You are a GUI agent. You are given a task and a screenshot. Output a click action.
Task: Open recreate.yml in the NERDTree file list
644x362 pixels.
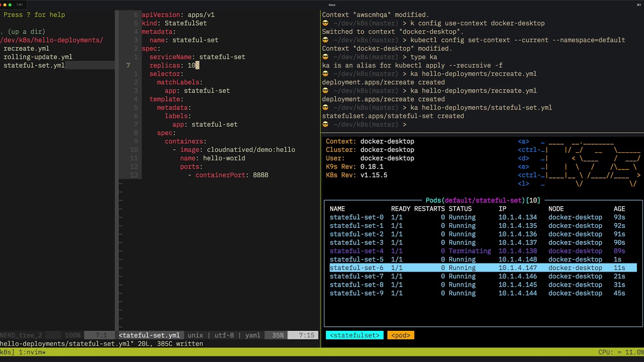pyautogui.click(x=26, y=48)
